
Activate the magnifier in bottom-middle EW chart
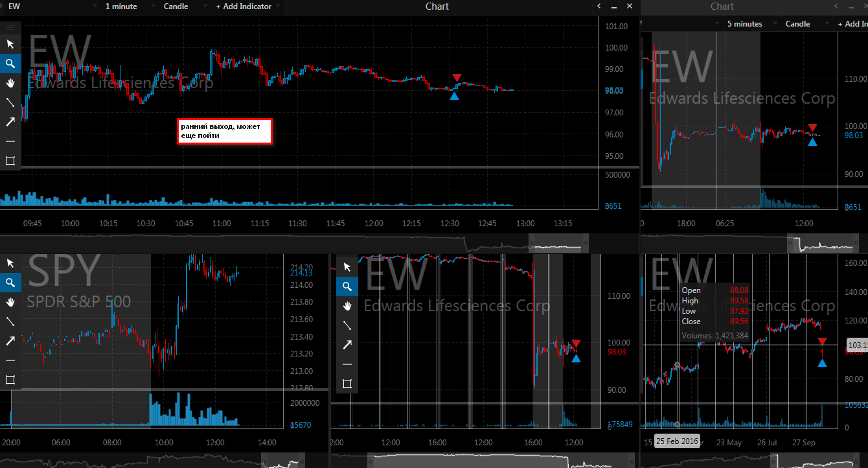coord(347,287)
